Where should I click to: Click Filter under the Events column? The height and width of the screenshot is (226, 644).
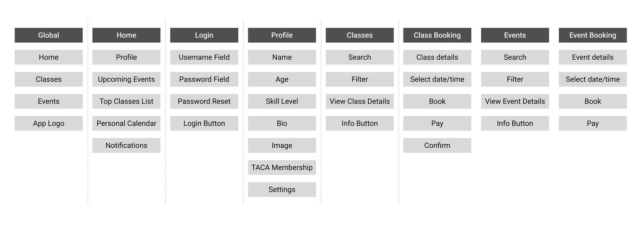[x=515, y=79]
